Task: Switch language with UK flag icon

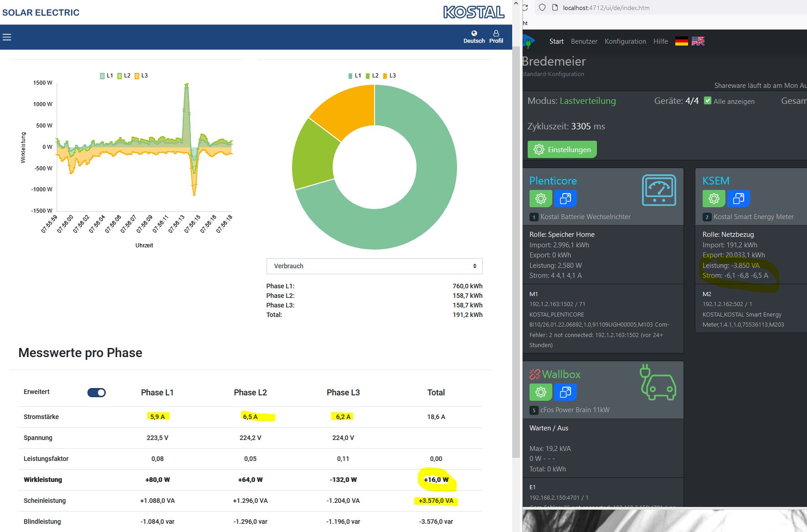Action: click(698, 41)
